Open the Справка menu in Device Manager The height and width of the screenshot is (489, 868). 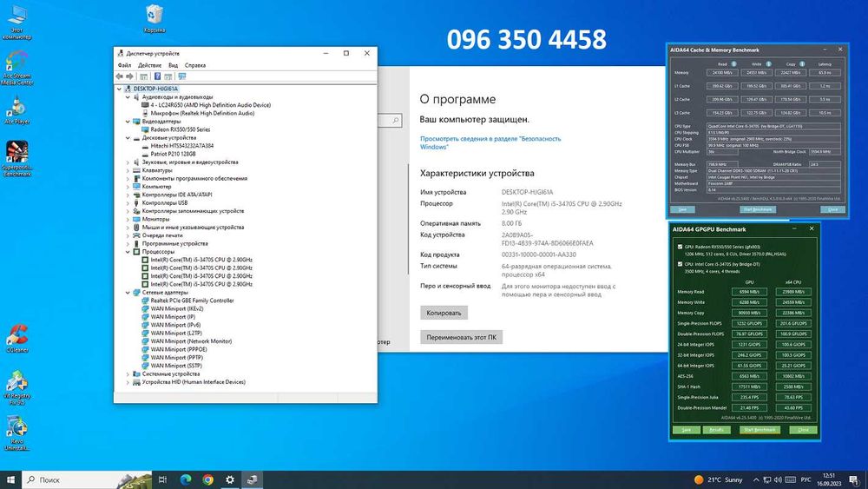[x=194, y=65]
